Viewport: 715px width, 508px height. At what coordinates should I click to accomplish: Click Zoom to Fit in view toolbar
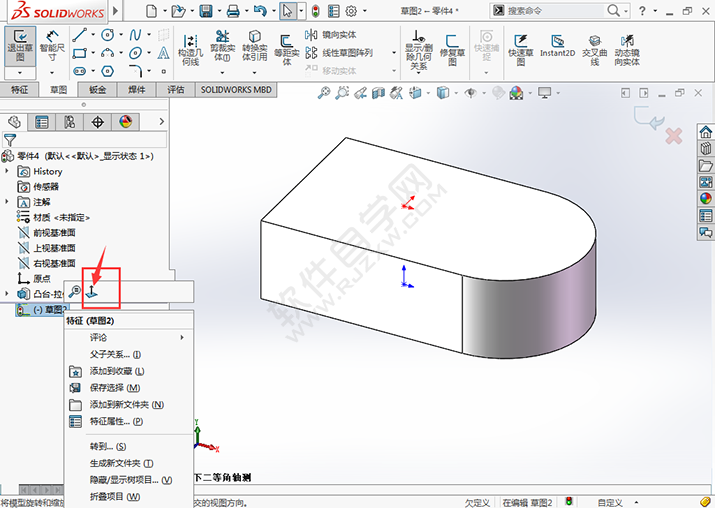click(324, 93)
